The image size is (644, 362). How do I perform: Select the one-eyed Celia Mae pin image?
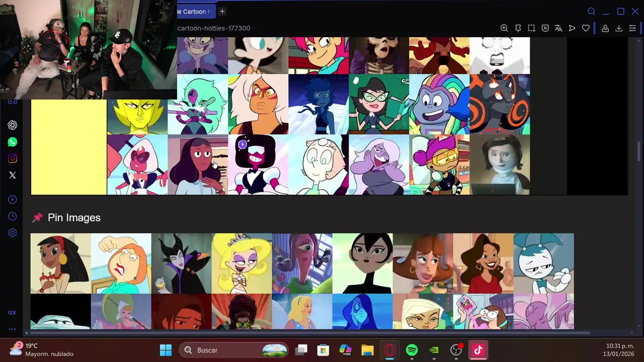(x=302, y=263)
